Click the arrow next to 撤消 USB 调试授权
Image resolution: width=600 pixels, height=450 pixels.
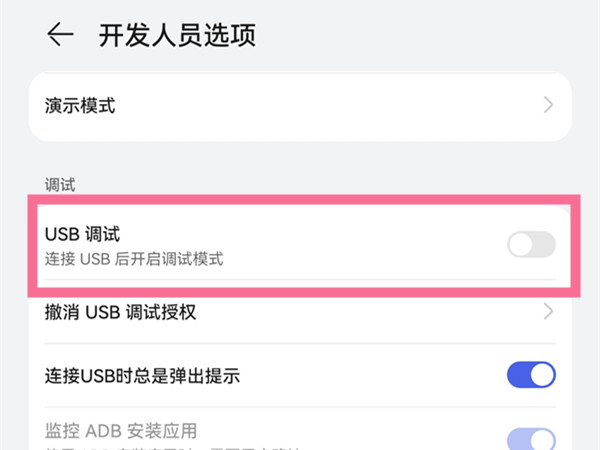click(x=548, y=313)
